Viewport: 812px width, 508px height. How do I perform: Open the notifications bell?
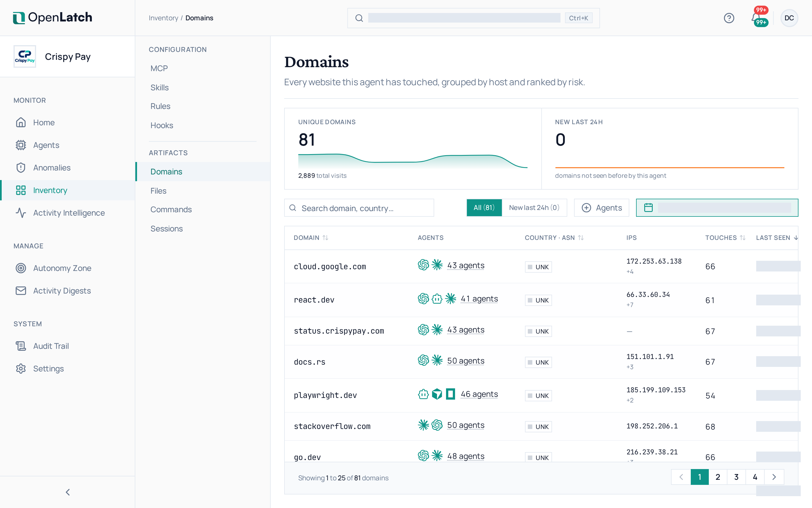click(756, 17)
